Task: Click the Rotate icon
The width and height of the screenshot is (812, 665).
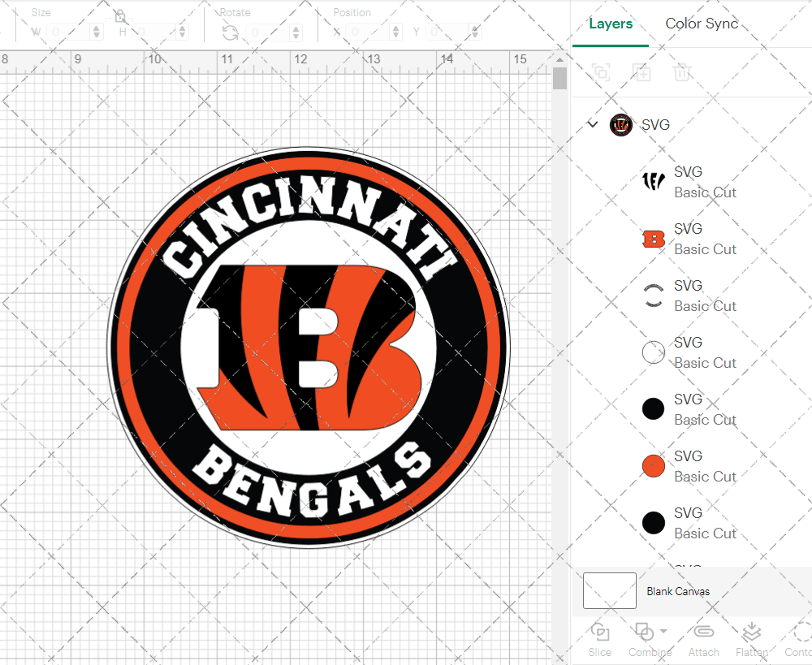Action: (231, 32)
